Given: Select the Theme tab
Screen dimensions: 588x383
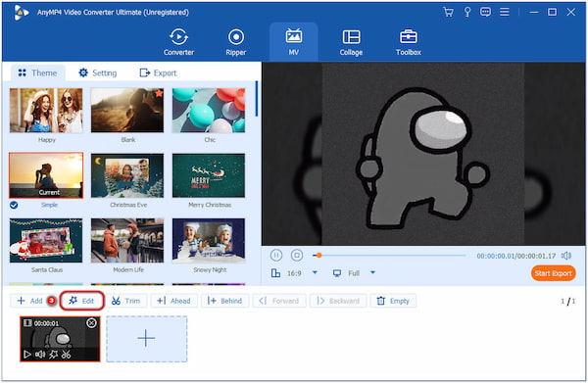Looking at the screenshot, I should [38, 72].
